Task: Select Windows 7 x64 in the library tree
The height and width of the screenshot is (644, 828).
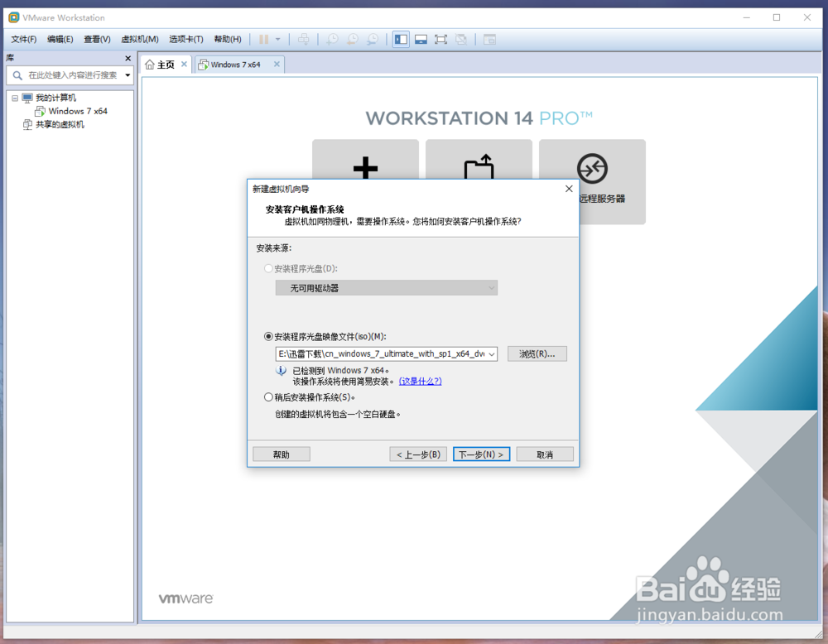Action: click(x=78, y=111)
